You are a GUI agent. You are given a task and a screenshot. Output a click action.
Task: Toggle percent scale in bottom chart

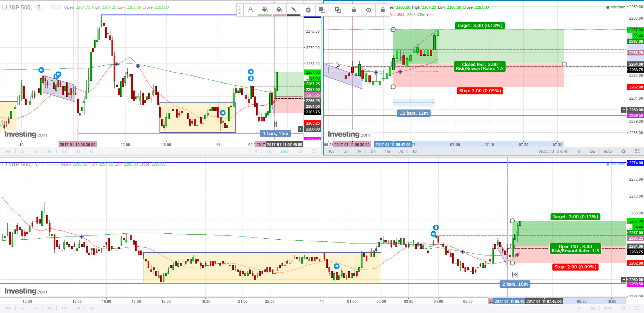579,308
